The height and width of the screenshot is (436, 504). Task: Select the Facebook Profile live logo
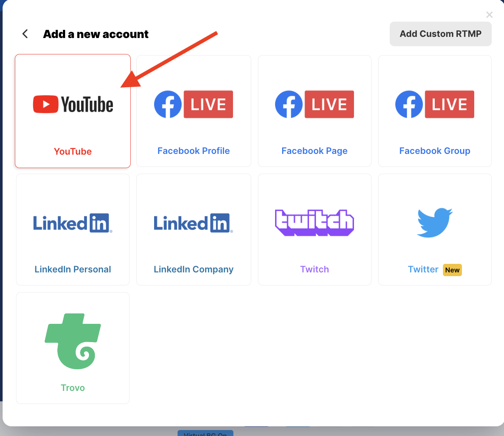(x=194, y=104)
